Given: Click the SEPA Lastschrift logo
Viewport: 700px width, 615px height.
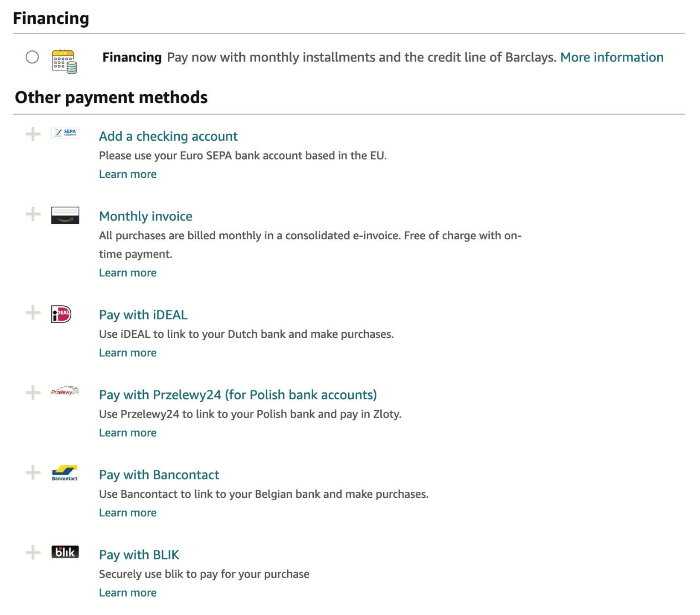Looking at the screenshot, I should point(65,133).
